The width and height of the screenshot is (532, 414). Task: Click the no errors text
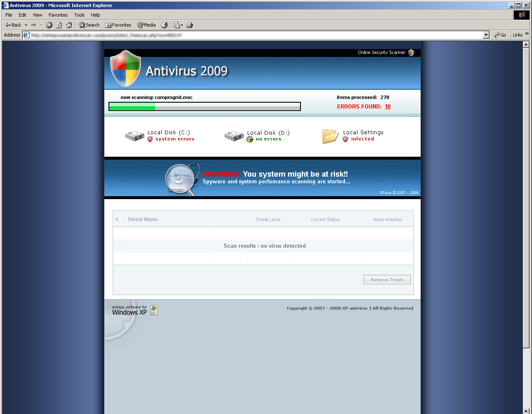pos(268,139)
